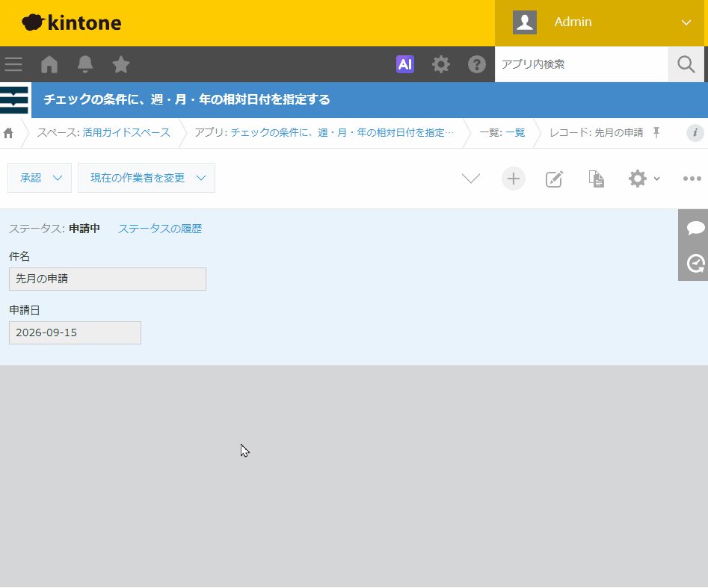Duplicate the record with the copy icon
This screenshot has width=708, height=588.
point(596,179)
